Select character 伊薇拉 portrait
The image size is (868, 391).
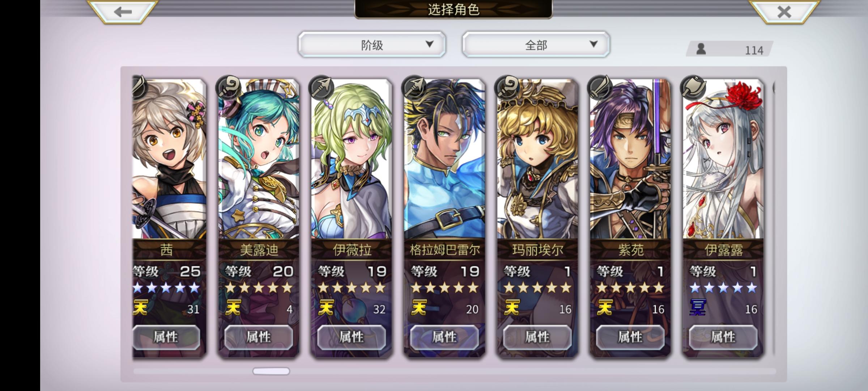tap(352, 159)
